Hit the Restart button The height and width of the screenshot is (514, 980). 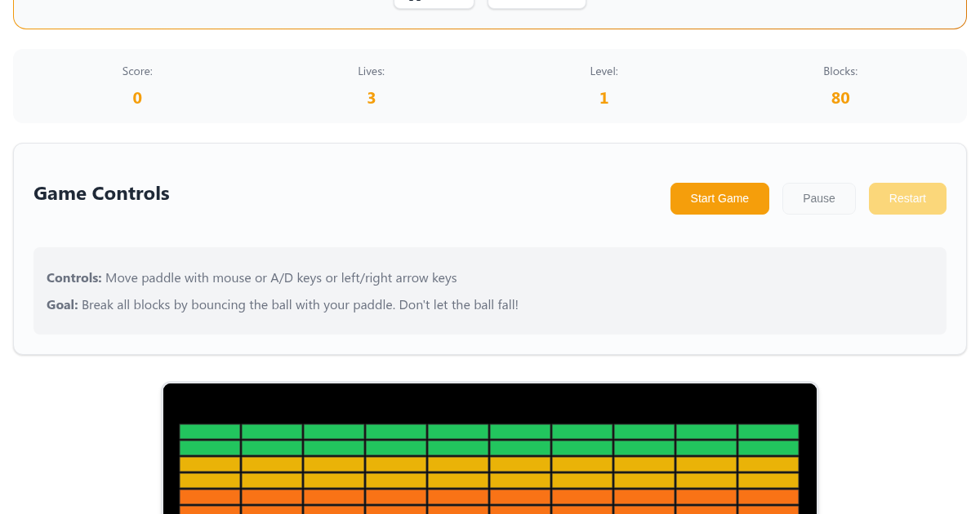coord(907,198)
